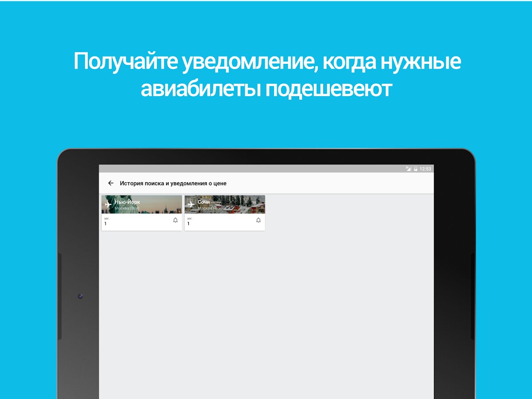Select the Сочи destination title

[x=203, y=202]
